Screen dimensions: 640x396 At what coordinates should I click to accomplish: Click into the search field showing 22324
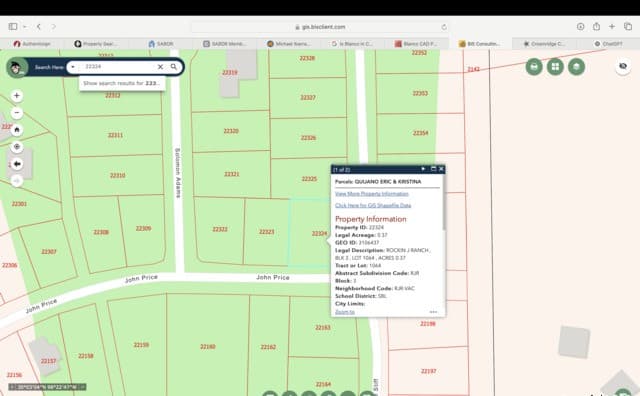click(118, 67)
